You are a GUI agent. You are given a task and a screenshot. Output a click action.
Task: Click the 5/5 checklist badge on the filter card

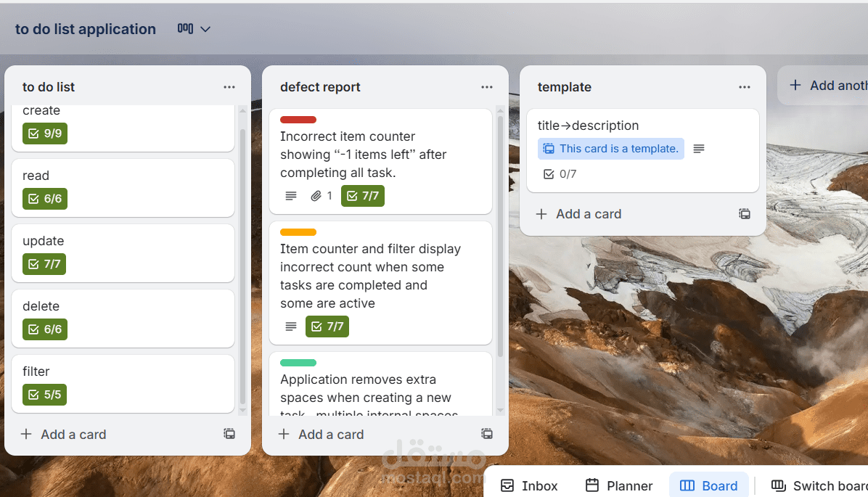(x=43, y=394)
